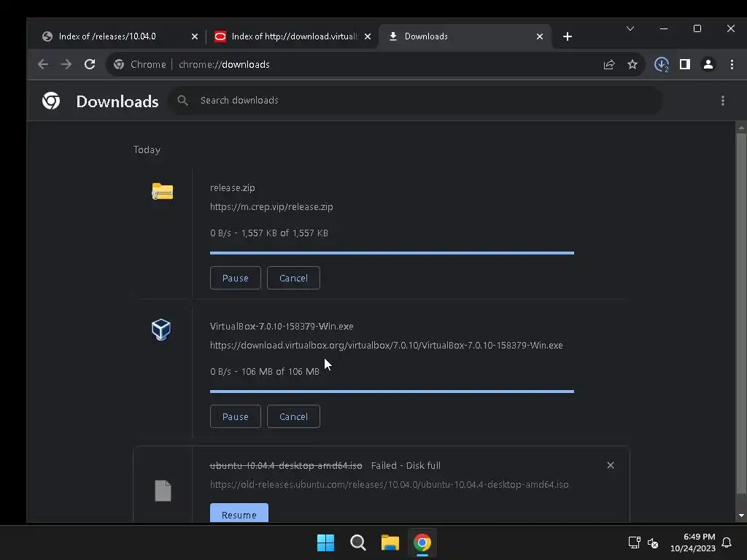Click the scrollbar up arrow
The image size is (747, 560).
coord(741,128)
